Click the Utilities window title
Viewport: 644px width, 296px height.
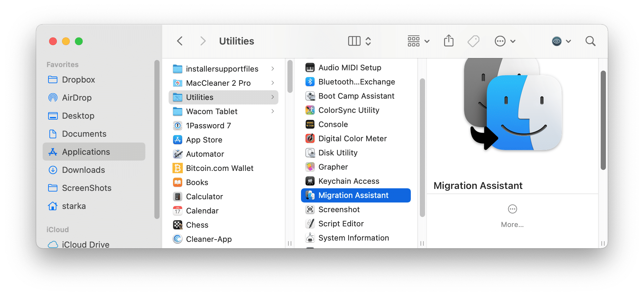coord(237,41)
